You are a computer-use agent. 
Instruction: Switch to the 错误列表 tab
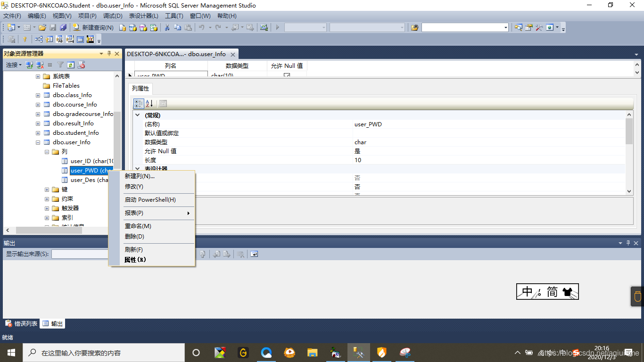[x=21, y=324]
